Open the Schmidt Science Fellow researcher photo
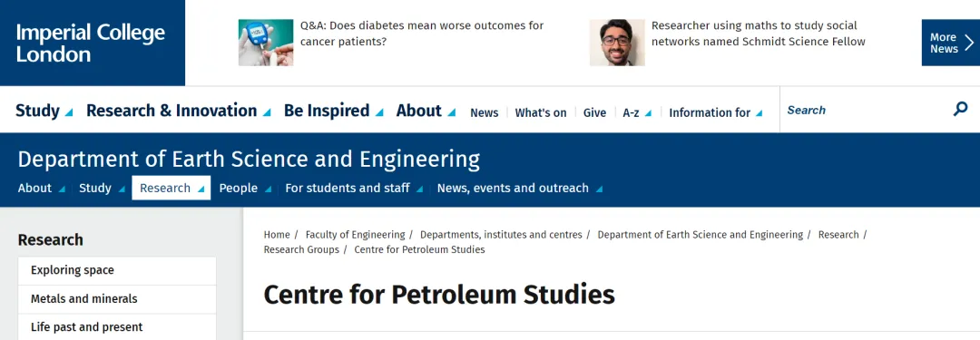 coord(617,43)
